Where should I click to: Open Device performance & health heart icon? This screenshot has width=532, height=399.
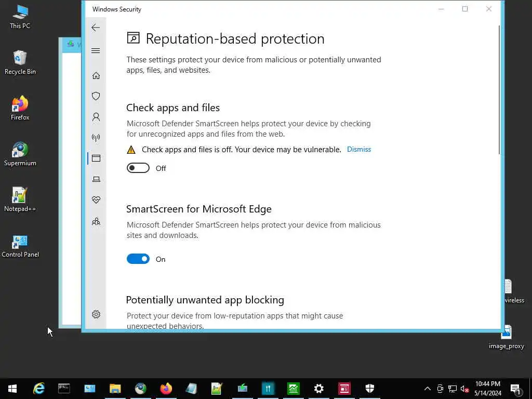pos(96,200)
